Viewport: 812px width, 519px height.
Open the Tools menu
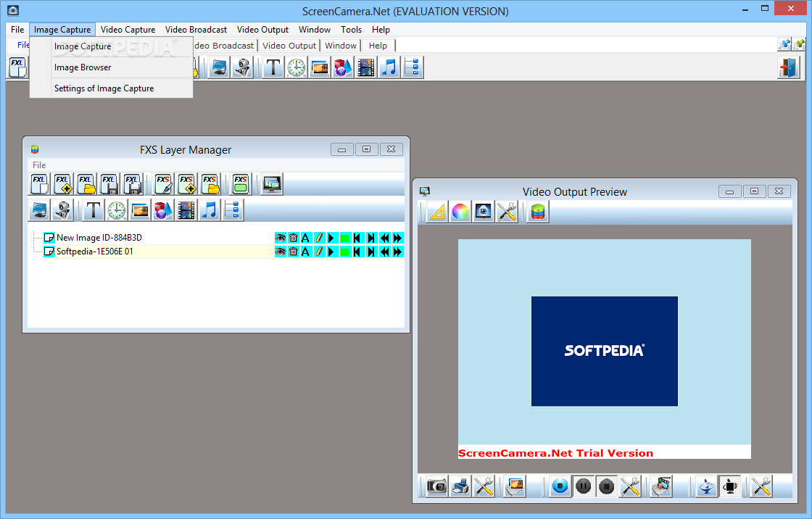pos(351,30)
